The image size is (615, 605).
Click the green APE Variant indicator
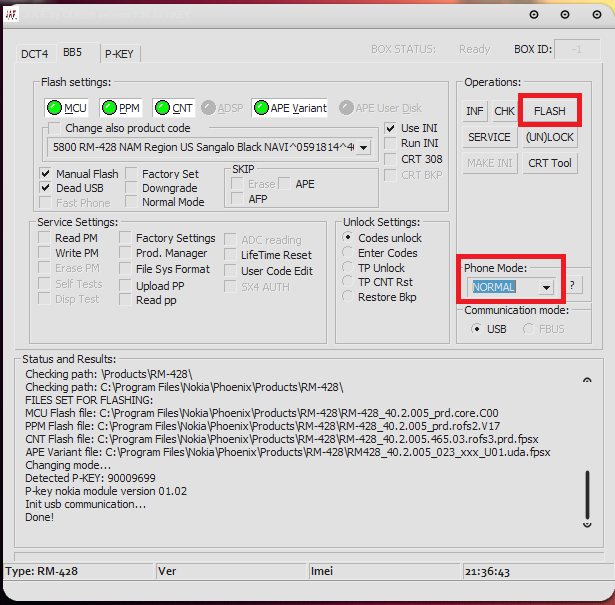click(261, 108)
